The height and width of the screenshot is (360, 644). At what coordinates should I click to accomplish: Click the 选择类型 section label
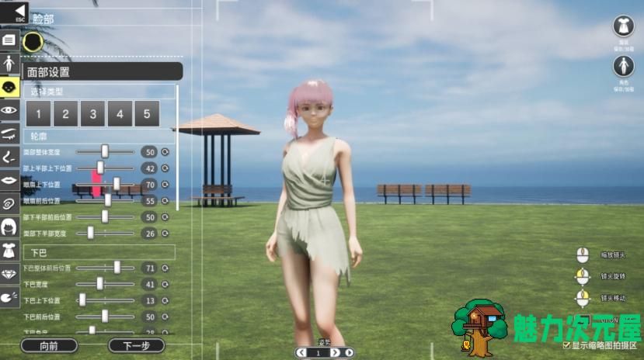tap(47, 92)
